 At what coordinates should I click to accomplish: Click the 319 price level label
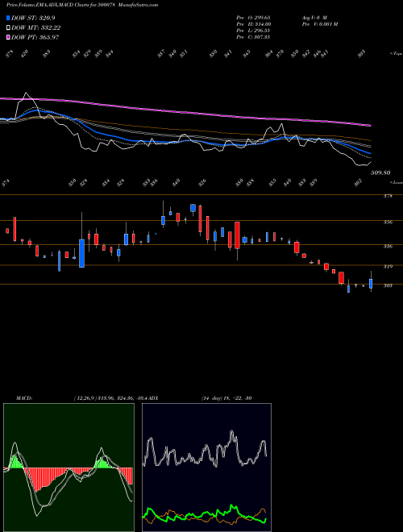click(388, 267)
